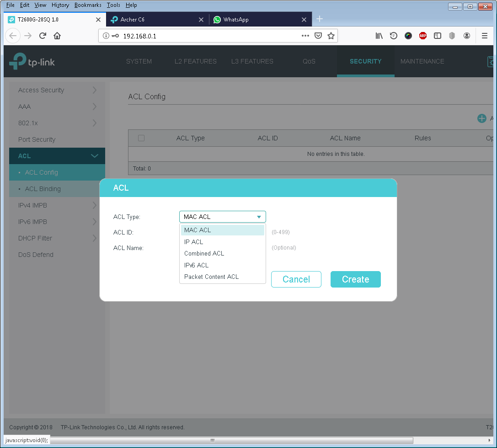Go to the browser Home page

tap(57, 36)
